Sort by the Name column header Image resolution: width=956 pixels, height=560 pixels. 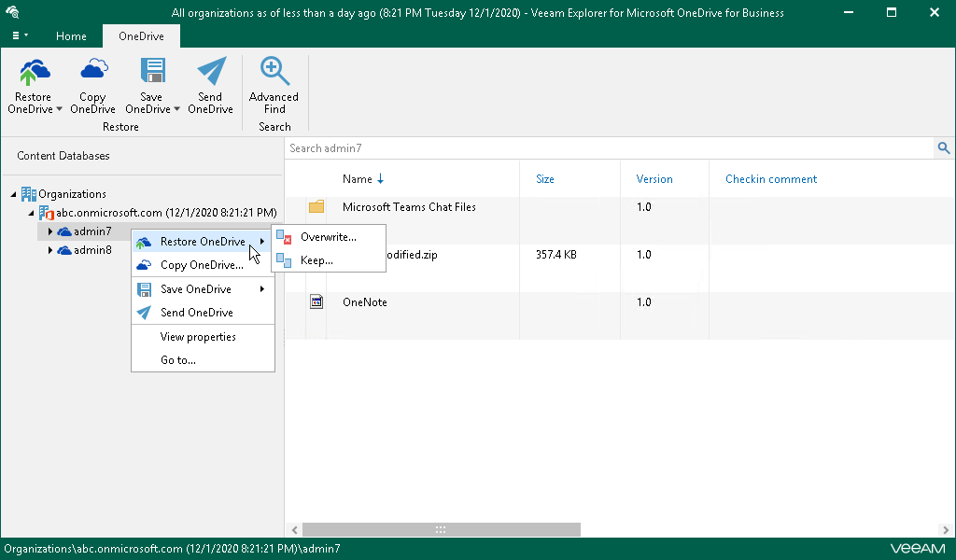[x=358, y=178]
